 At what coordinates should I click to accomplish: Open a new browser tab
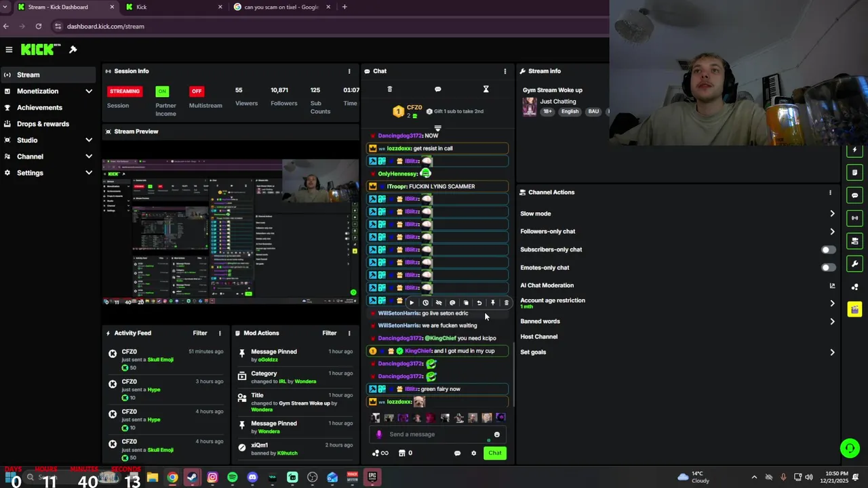point(344,7)
